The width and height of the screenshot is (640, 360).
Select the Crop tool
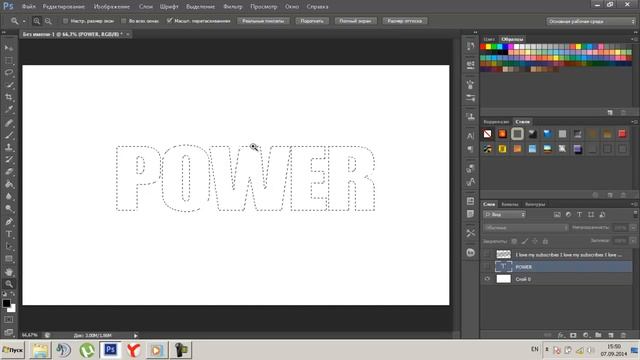point(9,97)
